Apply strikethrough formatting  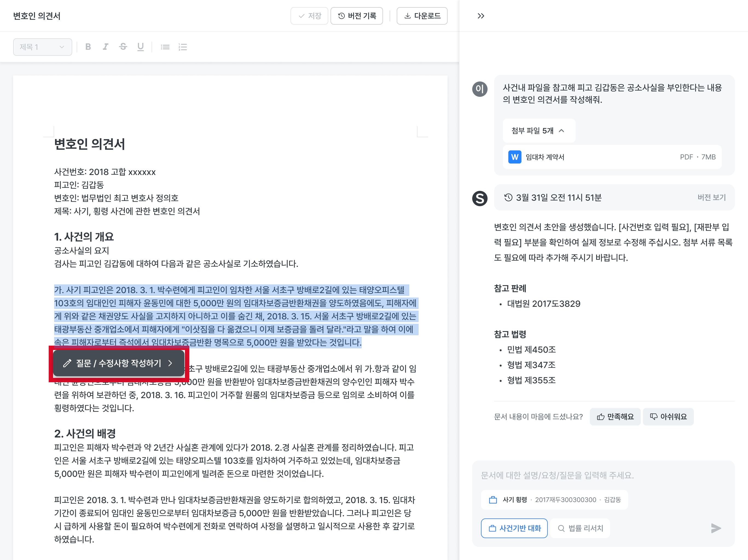pos(123,47)
